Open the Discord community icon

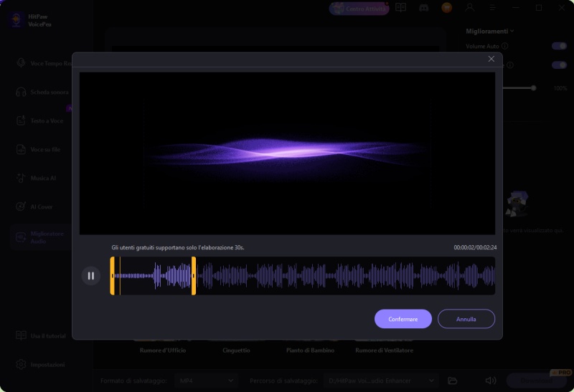tap(423, 8)
